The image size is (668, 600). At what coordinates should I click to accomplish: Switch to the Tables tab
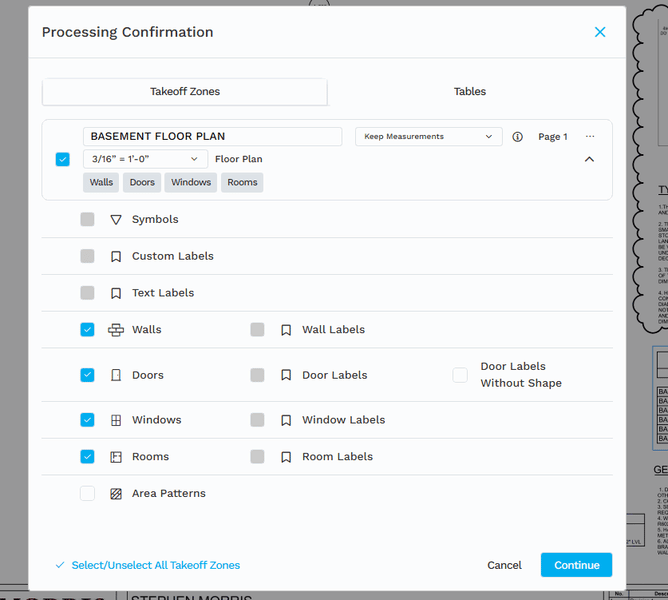(469, 92)
